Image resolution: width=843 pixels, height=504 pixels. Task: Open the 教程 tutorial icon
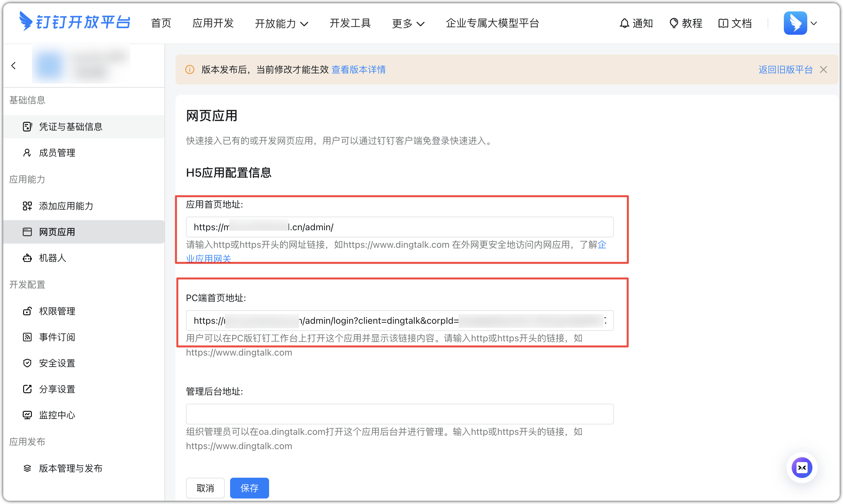point(685,23)
